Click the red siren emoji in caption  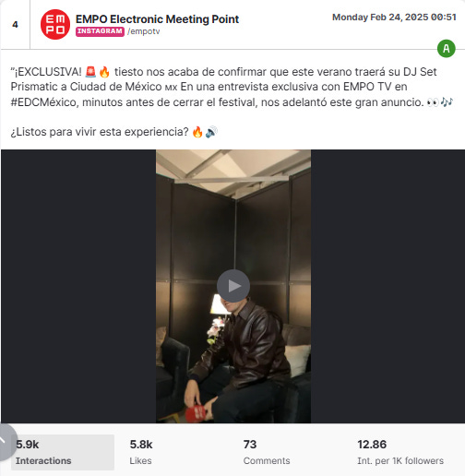[x=90, y=72]
